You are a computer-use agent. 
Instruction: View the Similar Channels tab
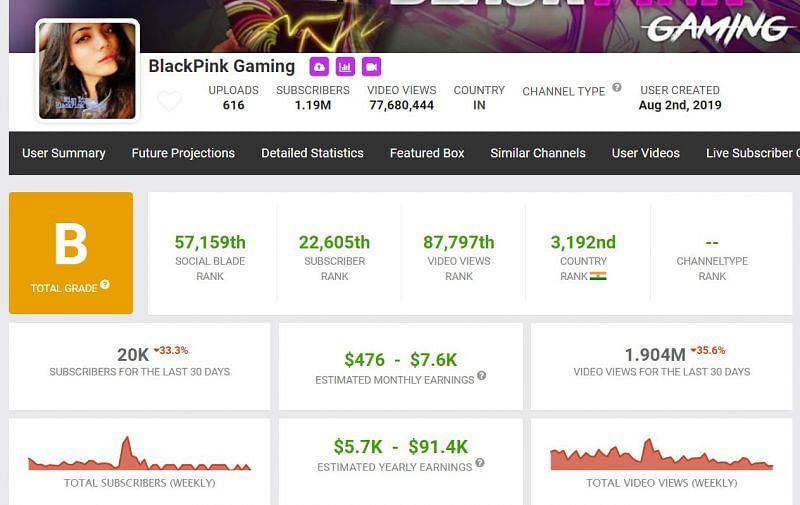point(538,153)
